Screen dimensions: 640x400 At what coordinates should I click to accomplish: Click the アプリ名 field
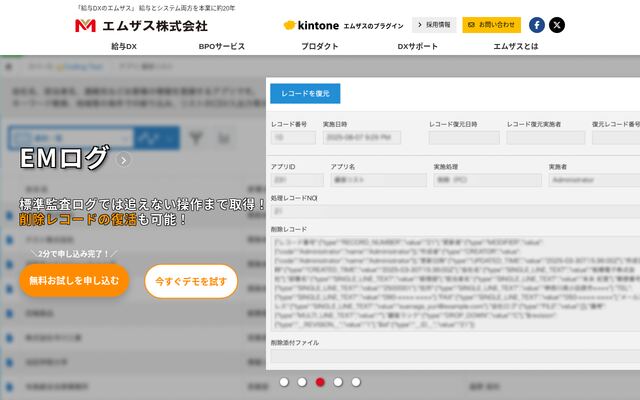tap(379, 180)
